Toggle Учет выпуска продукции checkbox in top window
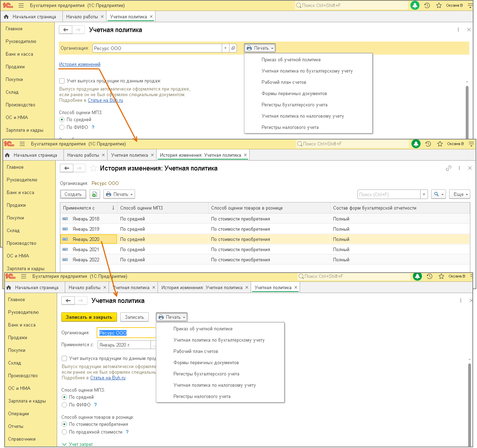Viewport: 477px width, 448px height. pyautogui.click(x=62, y=81)
